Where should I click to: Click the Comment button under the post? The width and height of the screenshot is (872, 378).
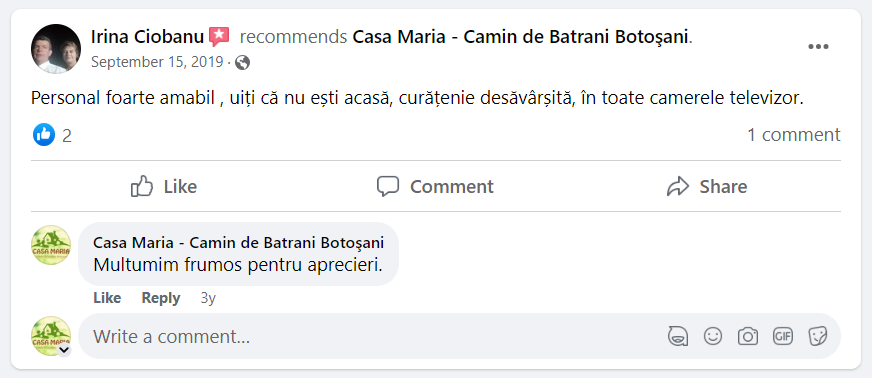435,186
